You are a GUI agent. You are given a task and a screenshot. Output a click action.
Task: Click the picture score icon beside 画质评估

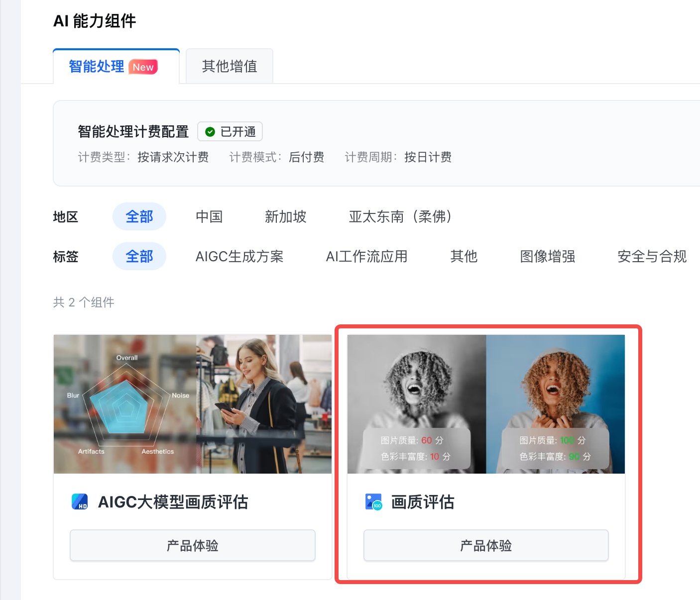373,501
